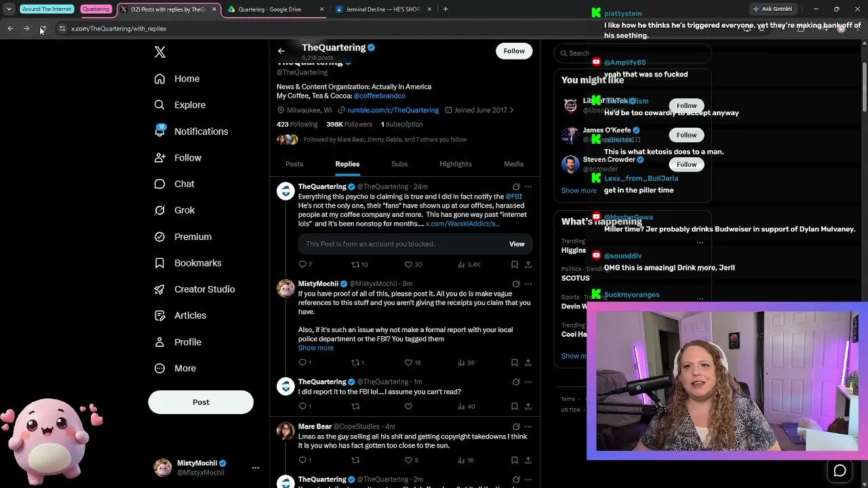Open Grok from the sidebar
The image size is (868, 488).
174,210
